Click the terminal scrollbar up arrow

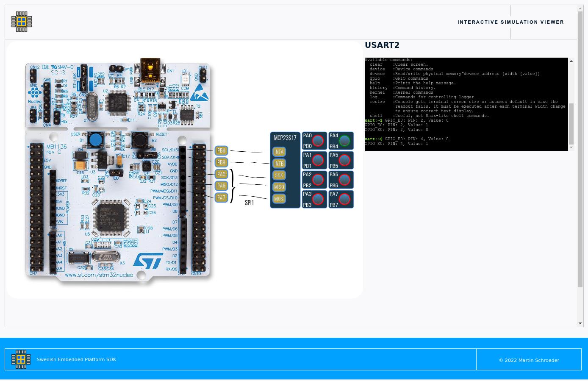pos(571,61)
